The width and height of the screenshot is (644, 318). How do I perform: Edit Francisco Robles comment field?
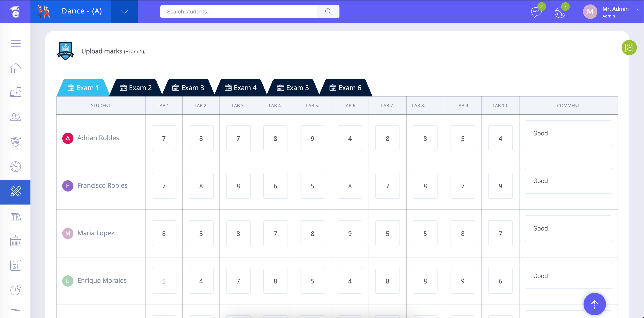click(x=569, y=181)
